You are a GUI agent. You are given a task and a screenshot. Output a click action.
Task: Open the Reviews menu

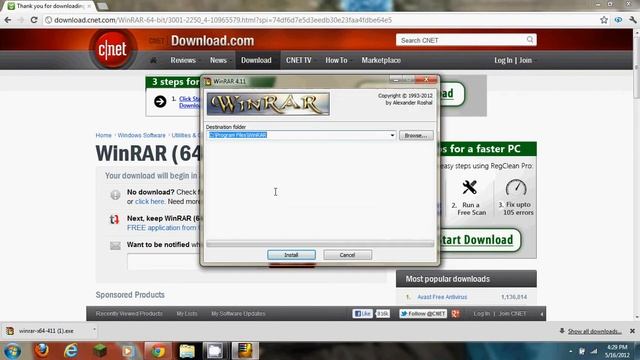[183, 60]
